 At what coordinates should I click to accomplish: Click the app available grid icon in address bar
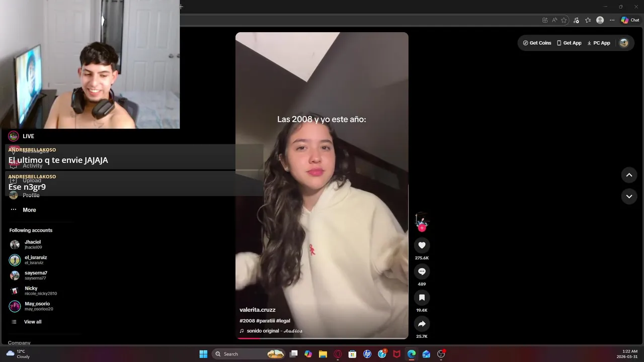coord(545,20)
